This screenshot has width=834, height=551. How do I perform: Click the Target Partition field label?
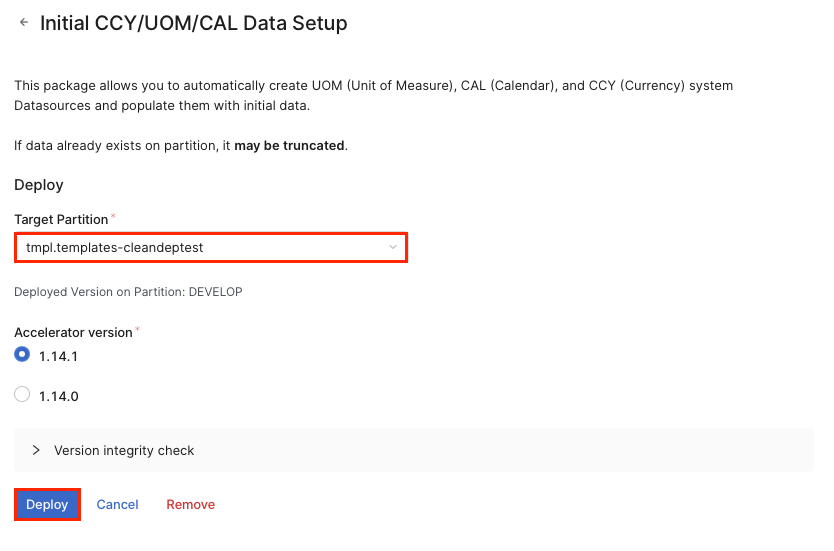61,218
